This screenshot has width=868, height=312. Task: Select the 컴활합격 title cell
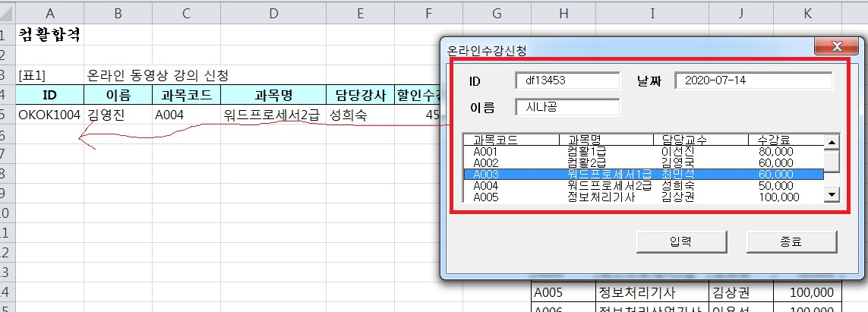49,35
